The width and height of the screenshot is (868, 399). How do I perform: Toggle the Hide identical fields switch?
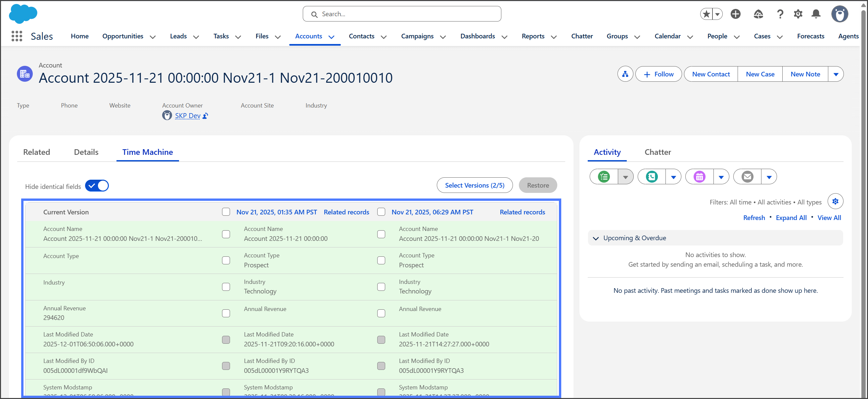coord(97,186)
